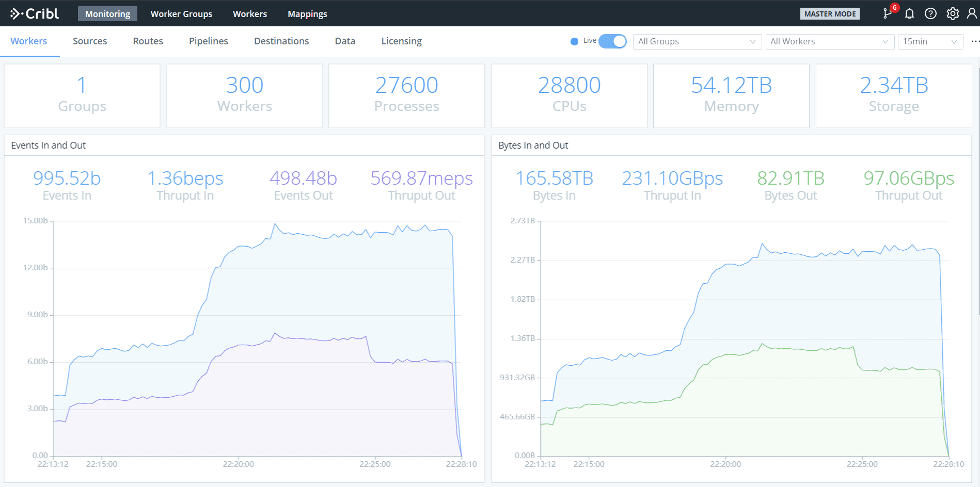Open the settings gear icon

tap(952, 14)
